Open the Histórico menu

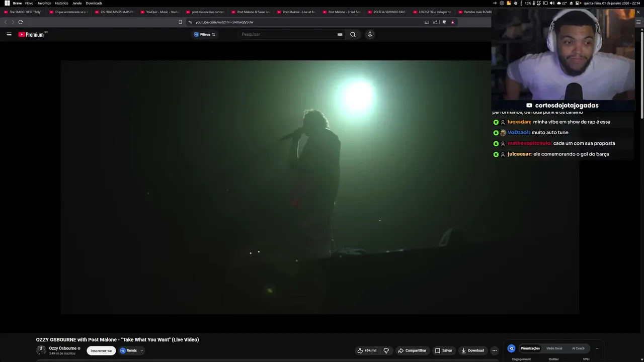pyautogui.click(x=61, y=3)
